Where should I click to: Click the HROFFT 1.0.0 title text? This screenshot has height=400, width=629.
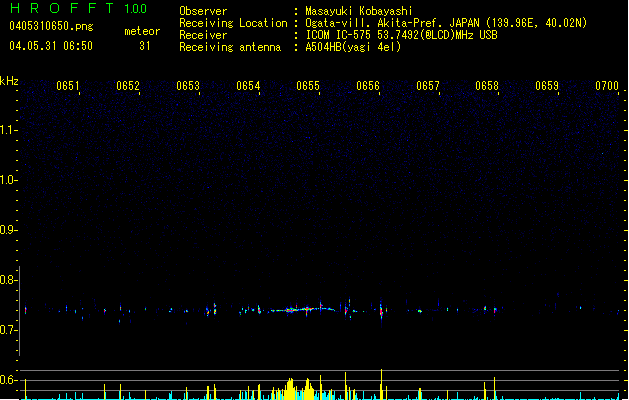tap(79, 8)
